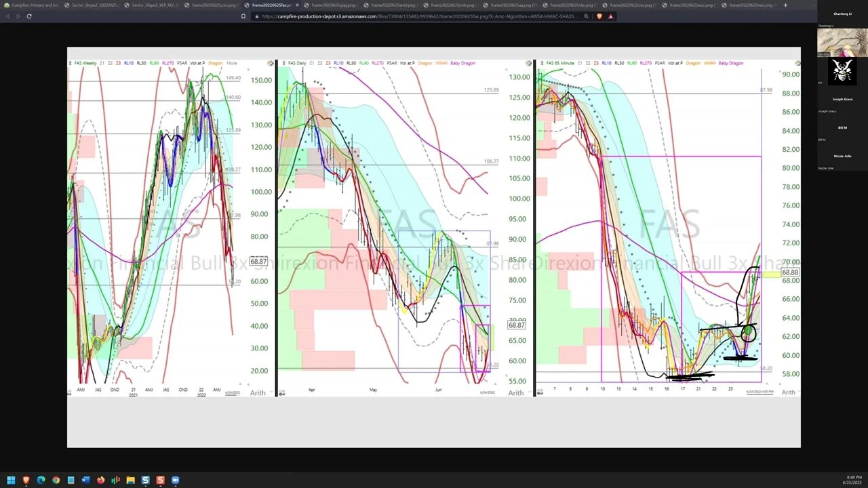Image resolution: width=868 pixels, height=488 pixels.
Task: Select KH samurai avatar tile
Action: [x=842, y=70]
